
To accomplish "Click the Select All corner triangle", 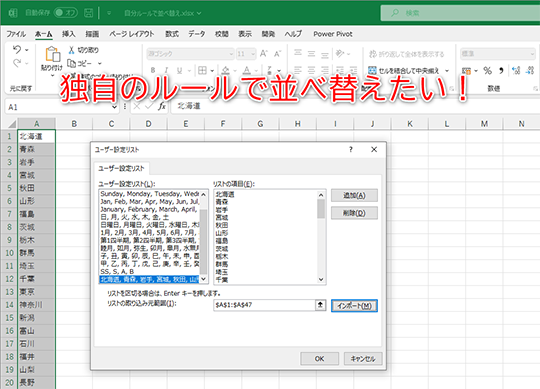I will pos(12,124).
